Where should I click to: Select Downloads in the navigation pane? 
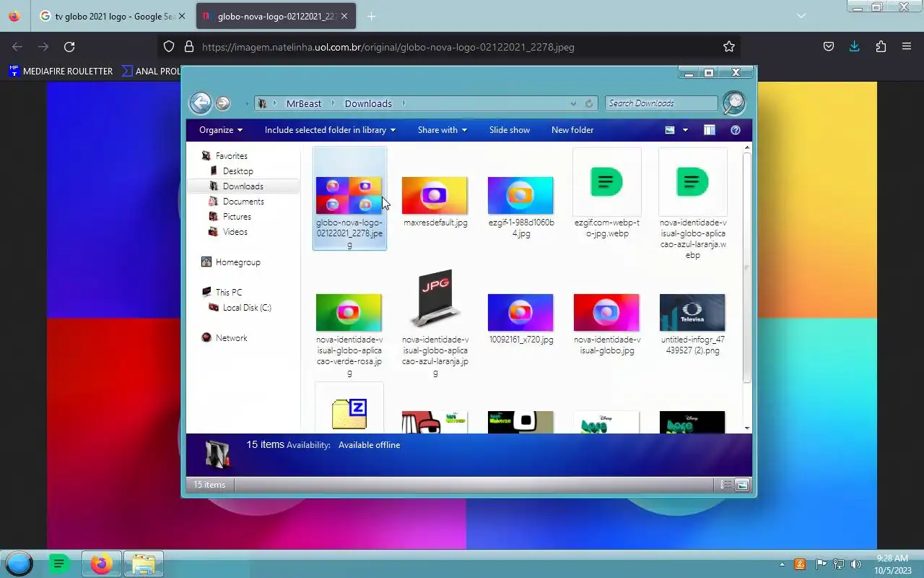[x=243, y=186]
